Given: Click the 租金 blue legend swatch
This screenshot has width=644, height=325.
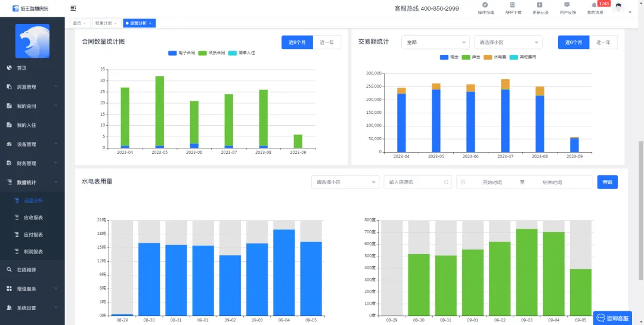Looking at the screenshot, I should [x=444, y=57].
